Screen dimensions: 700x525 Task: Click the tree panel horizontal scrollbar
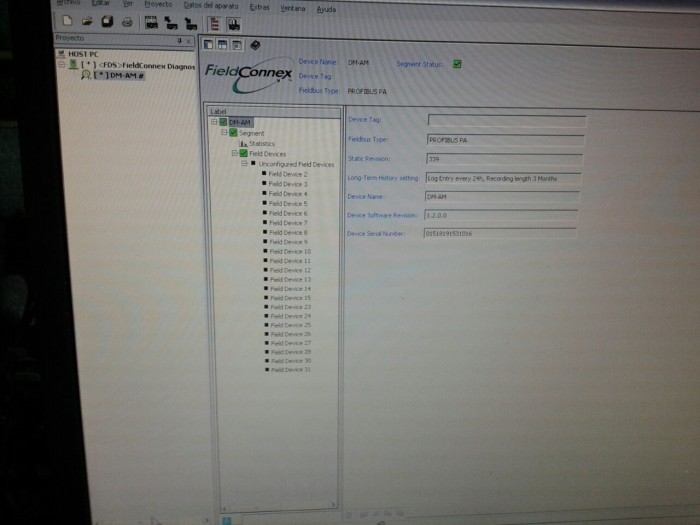tap(278, 506)
